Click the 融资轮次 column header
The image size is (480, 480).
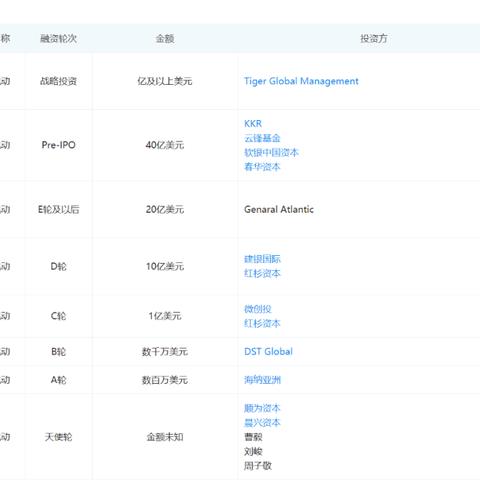58,39
